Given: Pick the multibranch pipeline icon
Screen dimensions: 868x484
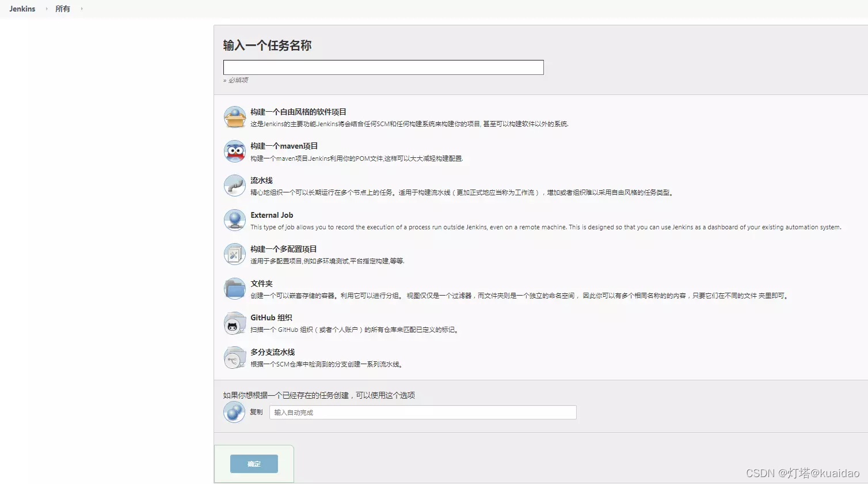Looking at the screenshot, I should pyautogui.click(x=235, y=357).
